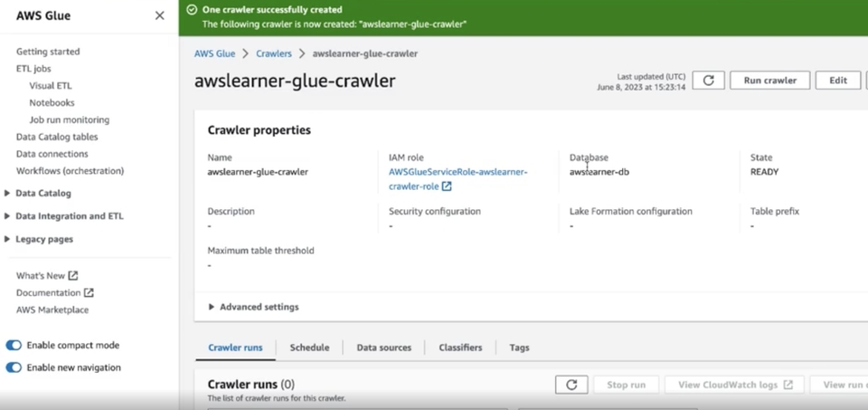Expand Advanced settings in Crawler properties

click(x=253, y=307)
